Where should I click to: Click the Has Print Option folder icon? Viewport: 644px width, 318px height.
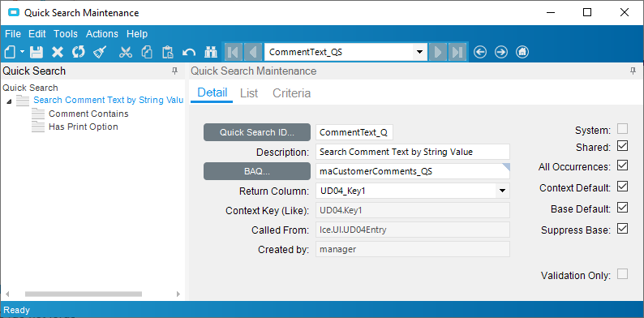point(38,127)
